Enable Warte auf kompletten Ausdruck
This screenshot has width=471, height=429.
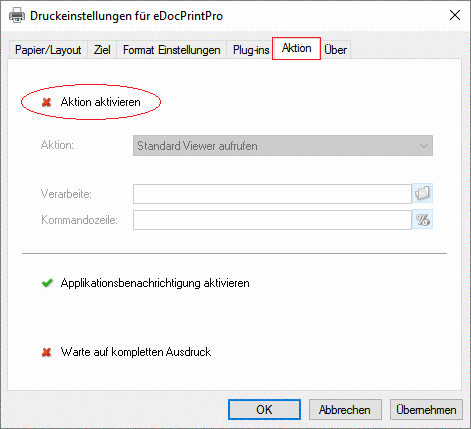[x=127, y=352]
